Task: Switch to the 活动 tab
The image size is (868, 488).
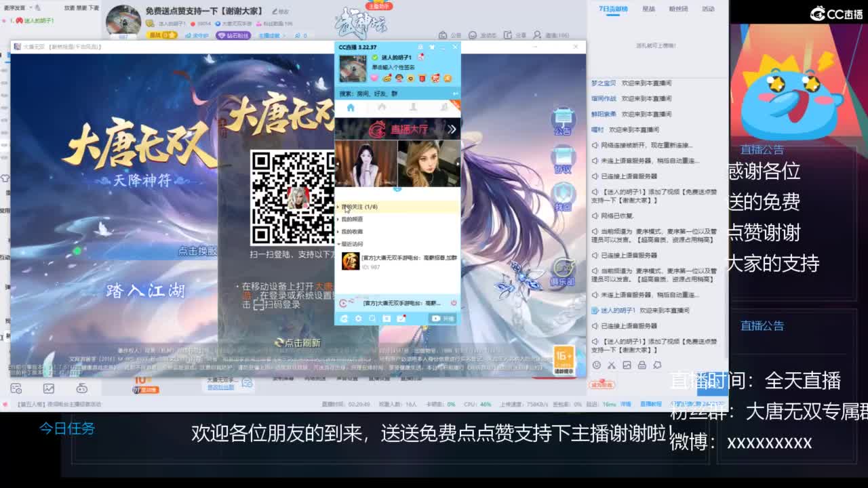Action: tap(708, 9)
